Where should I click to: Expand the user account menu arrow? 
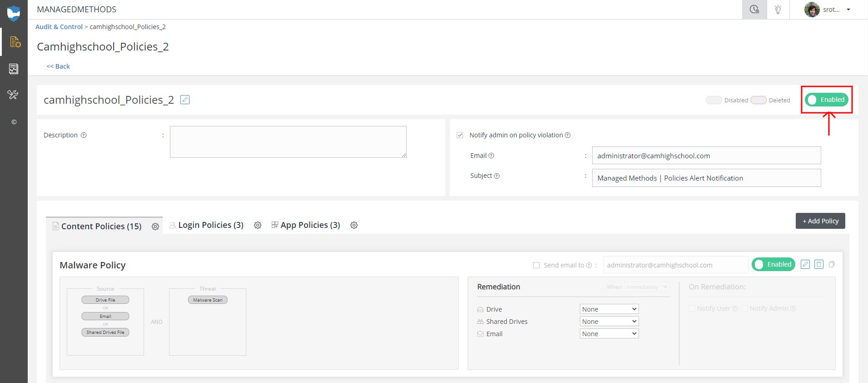(848, 10)
